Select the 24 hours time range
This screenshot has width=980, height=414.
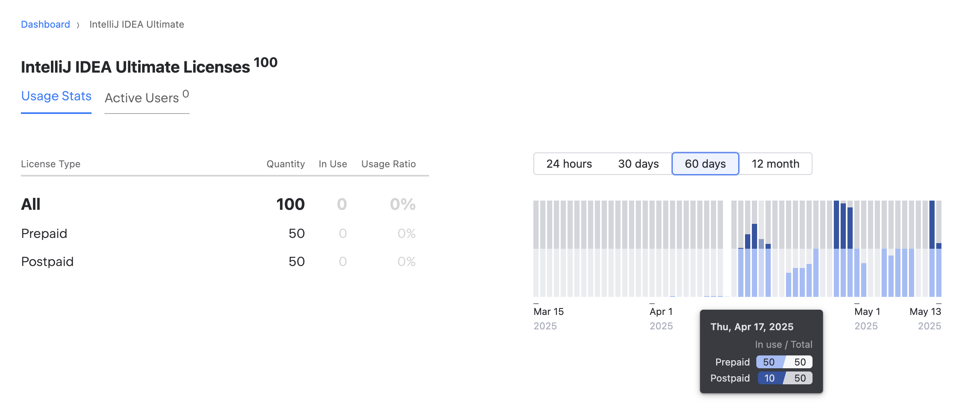coord(569,164)
